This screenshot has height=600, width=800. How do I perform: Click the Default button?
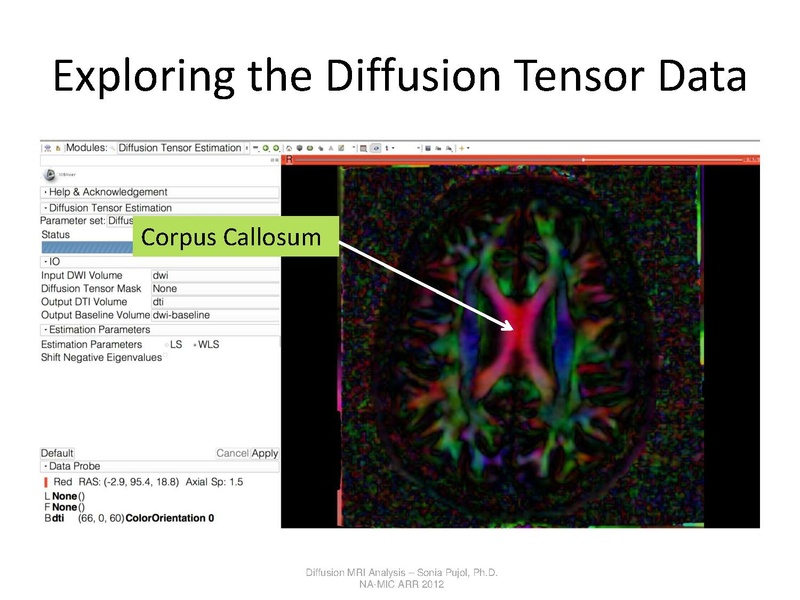click(x=57, y=453)
